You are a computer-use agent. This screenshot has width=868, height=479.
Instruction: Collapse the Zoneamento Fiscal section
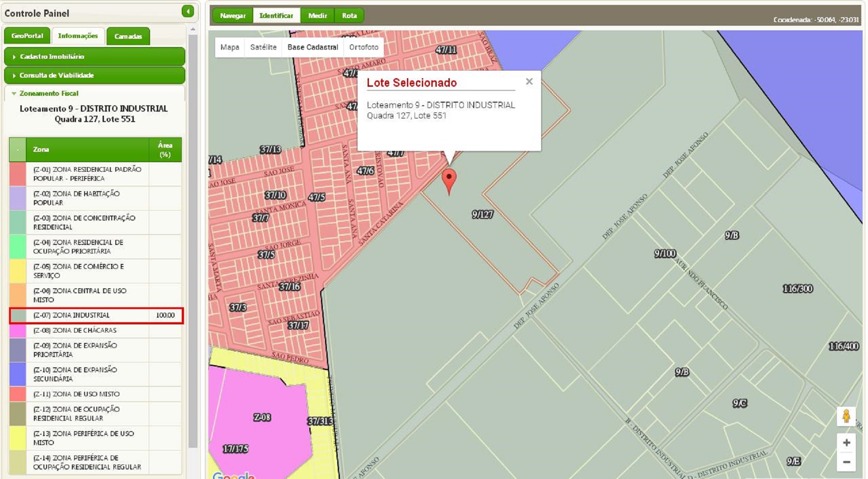(x=49, y=94)
